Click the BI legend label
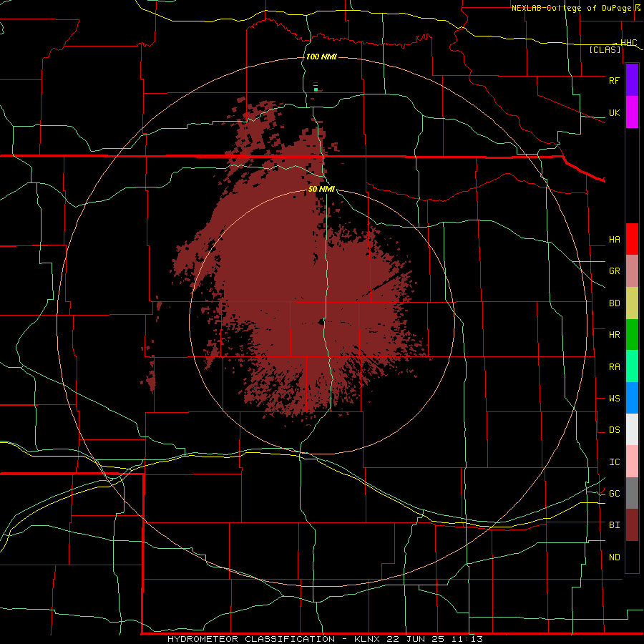The image size is (644, 644). click(614, 525)
